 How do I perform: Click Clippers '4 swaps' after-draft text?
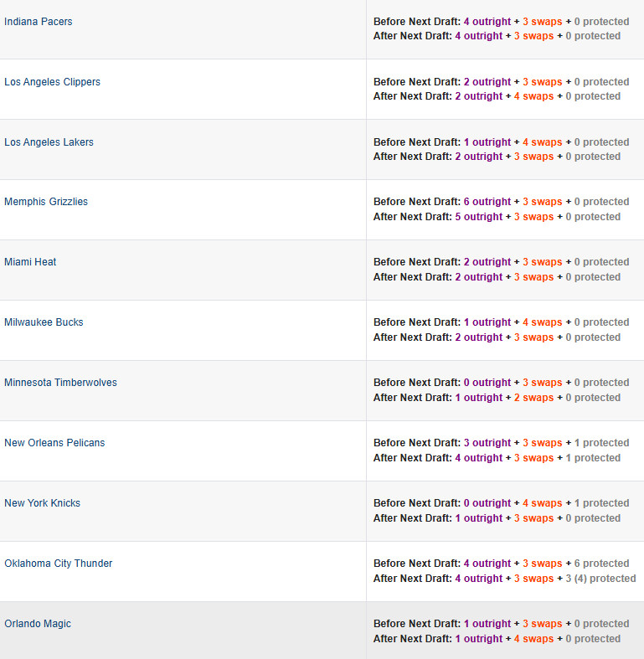click(x=533, y=96)
